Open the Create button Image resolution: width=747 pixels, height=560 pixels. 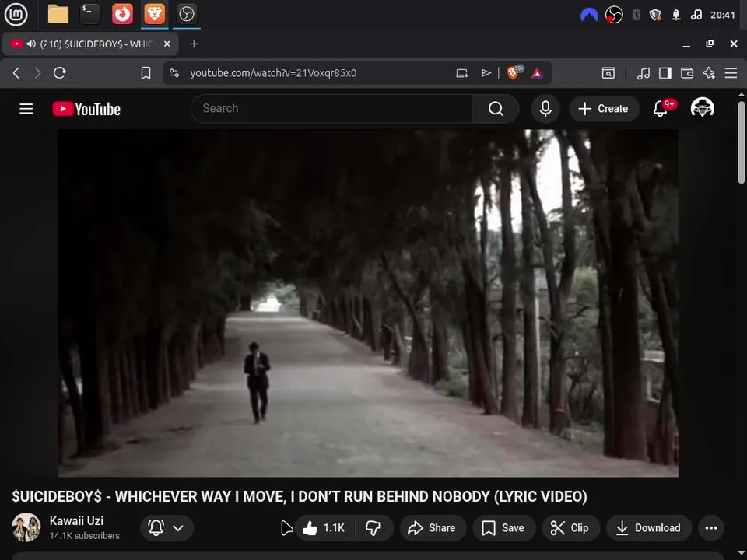coord(604,109)
